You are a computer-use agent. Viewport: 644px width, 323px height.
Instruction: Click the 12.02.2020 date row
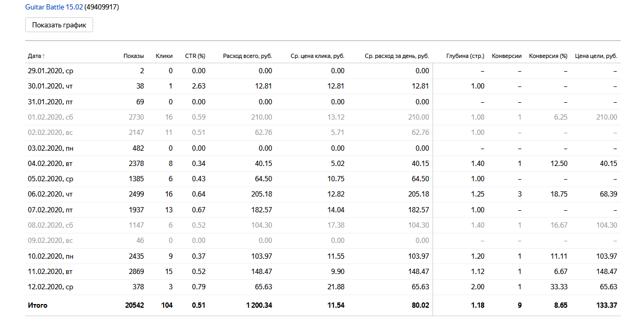47,287
